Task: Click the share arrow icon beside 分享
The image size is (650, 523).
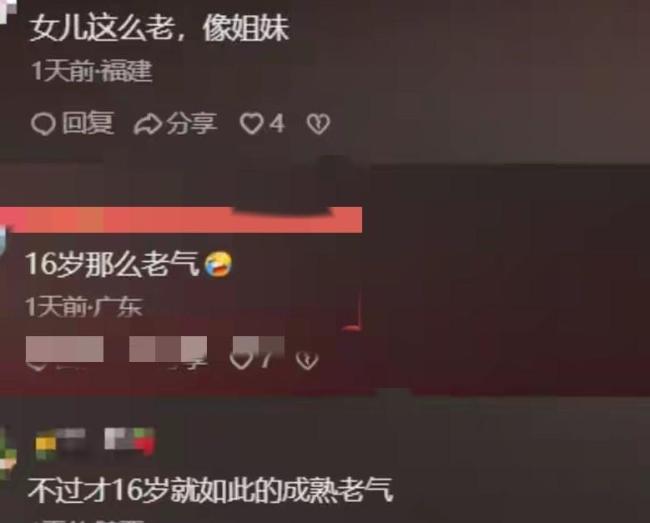Action: coord(148,124)
